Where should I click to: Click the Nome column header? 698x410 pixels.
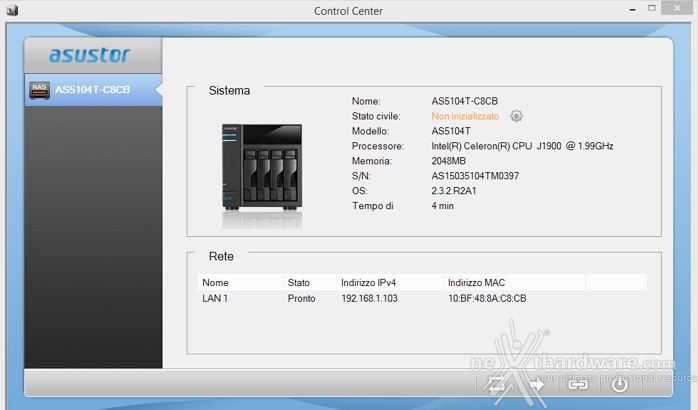[x=240, y=283]
